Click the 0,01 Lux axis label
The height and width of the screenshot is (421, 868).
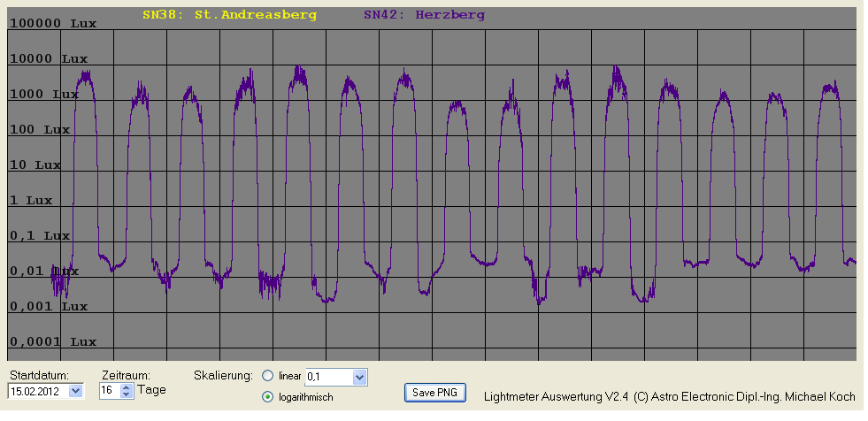tap(44, 271)
